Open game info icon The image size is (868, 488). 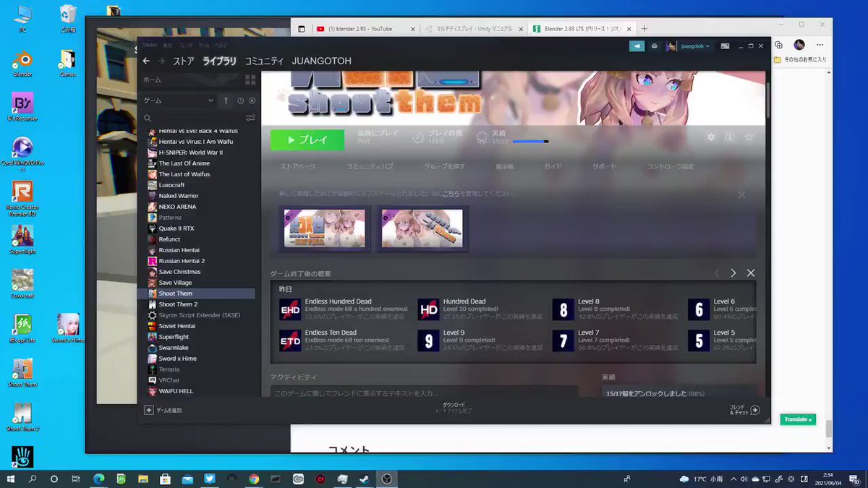coord(730,137)
